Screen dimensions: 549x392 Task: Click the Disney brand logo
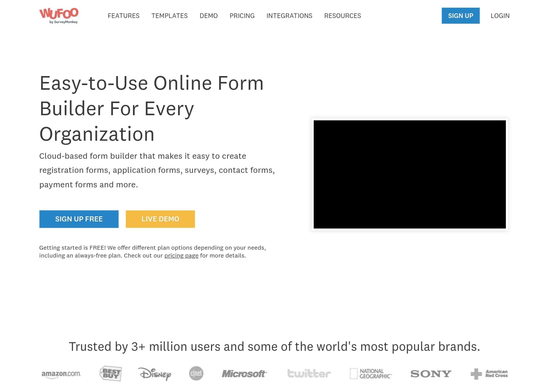(155, 374)
